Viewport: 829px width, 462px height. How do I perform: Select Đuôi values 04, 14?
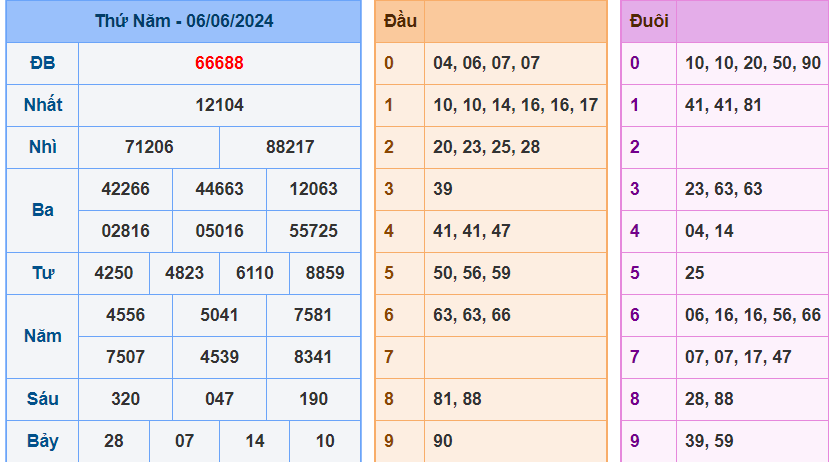pyautogui.click(x=709, y=232)
